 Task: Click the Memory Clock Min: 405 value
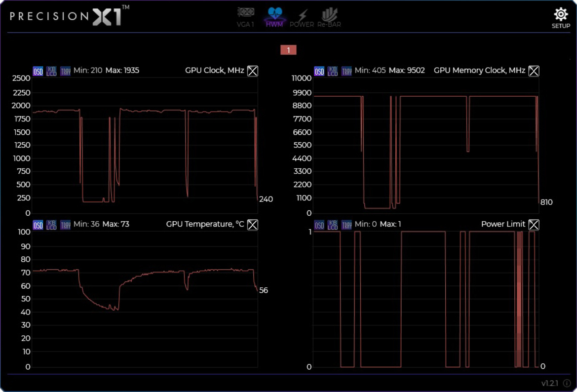pos(370,70)
